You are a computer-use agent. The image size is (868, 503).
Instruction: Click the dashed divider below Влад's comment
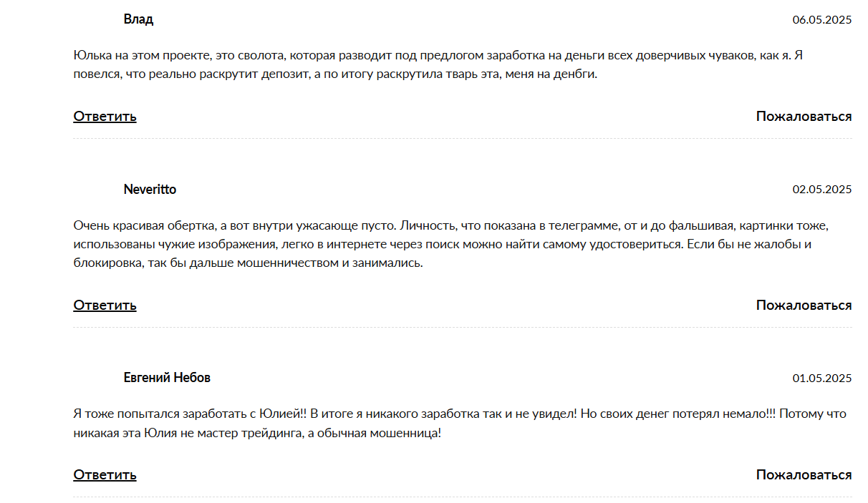click(x=463, y=139)
